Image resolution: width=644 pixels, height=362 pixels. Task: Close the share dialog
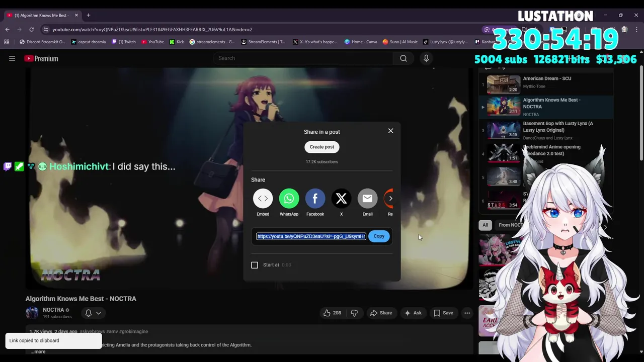(390, 131)
